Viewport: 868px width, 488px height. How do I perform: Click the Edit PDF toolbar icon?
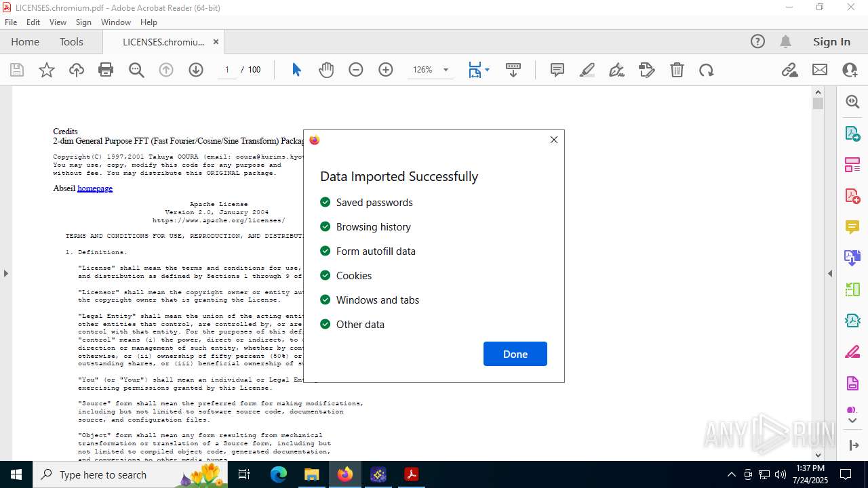pyautogui.click(x=647, y=70)
